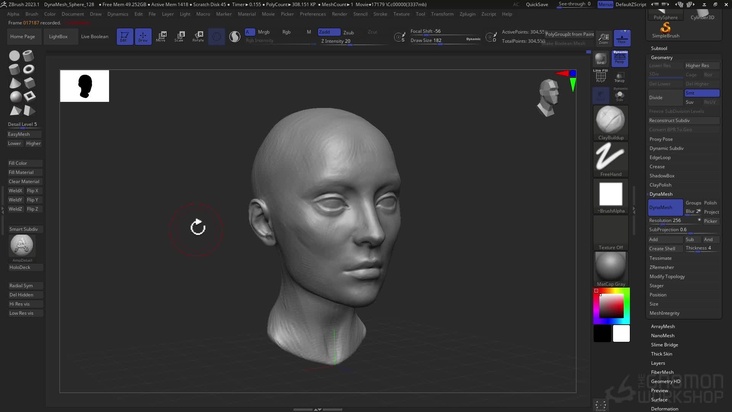Select the Draw mode icon
Viewport: 732px width, 412px height.
click(143, 36)
